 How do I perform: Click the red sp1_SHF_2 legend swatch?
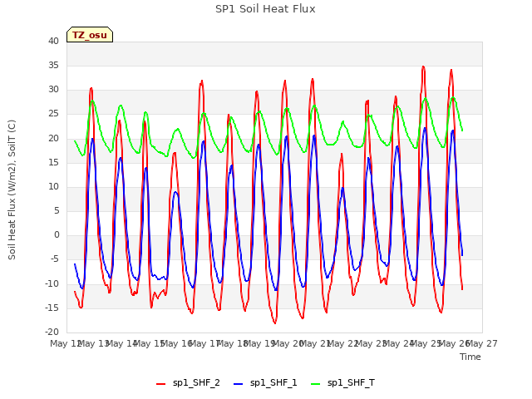160,384
